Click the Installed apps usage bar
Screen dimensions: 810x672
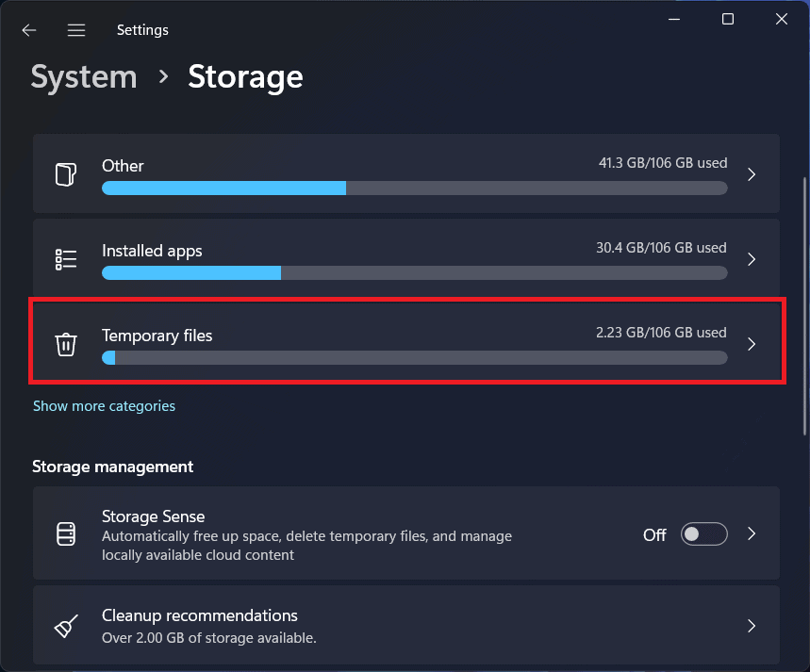414,273
